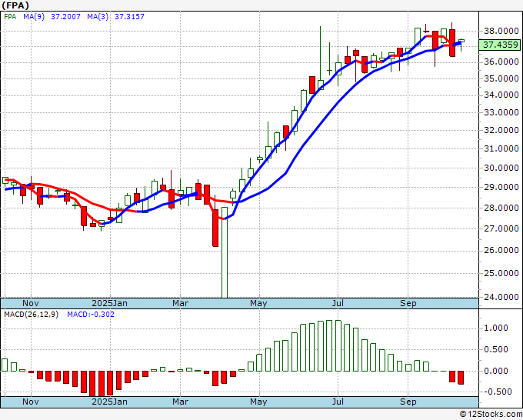Image resolution: width=523 pixels, height=420 pixels.
Task: Click Jul on the bottom MACD date axis
Action: 338,402
